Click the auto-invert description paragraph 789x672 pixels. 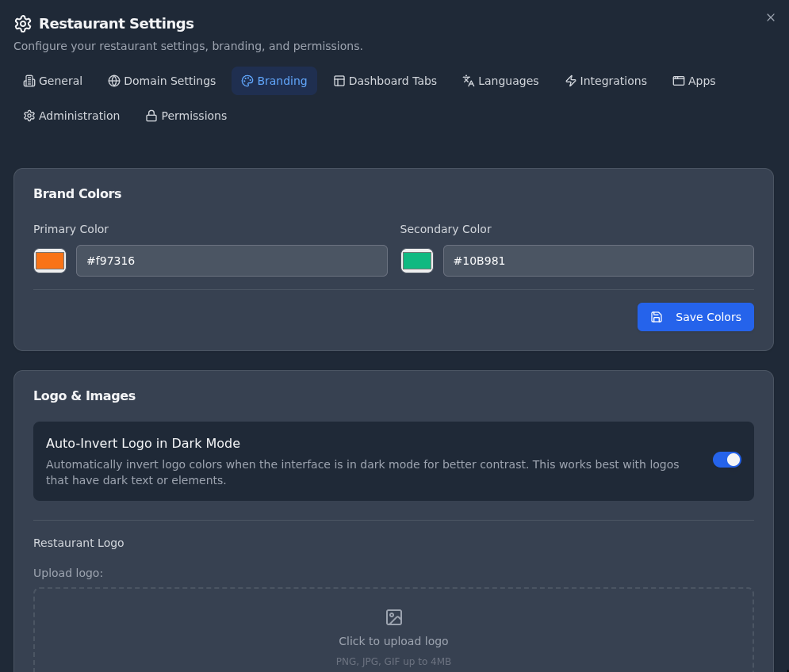coord(362,472)
